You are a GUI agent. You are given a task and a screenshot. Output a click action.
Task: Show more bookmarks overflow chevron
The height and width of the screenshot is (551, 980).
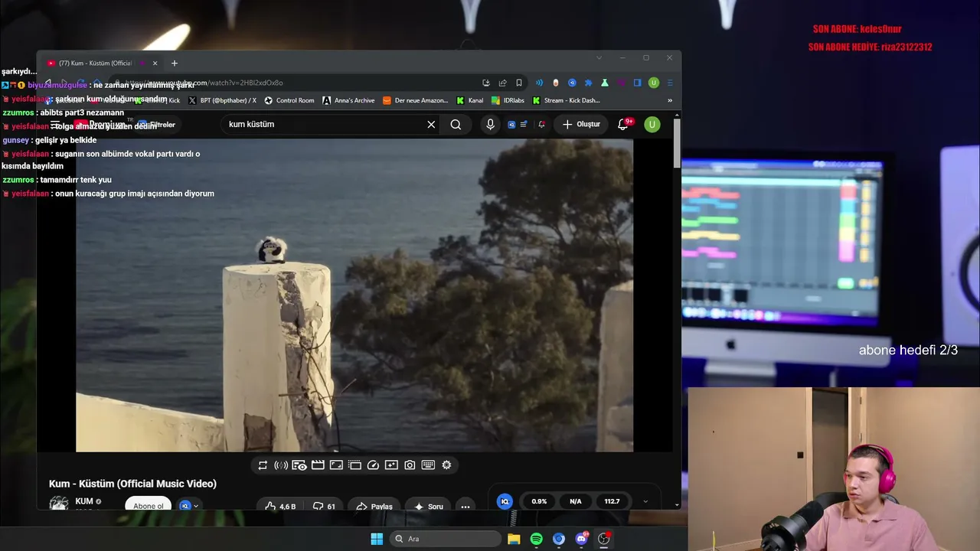click(670, 100)
